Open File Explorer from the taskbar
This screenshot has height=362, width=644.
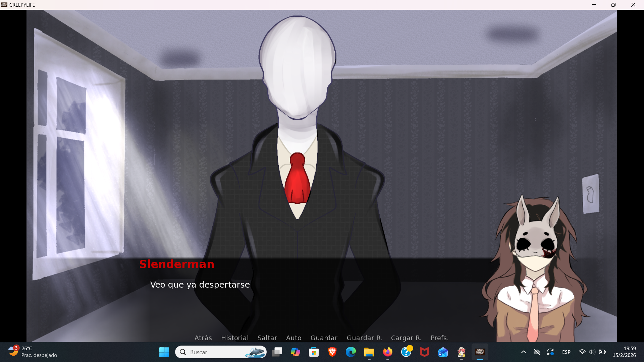point(369,352)
